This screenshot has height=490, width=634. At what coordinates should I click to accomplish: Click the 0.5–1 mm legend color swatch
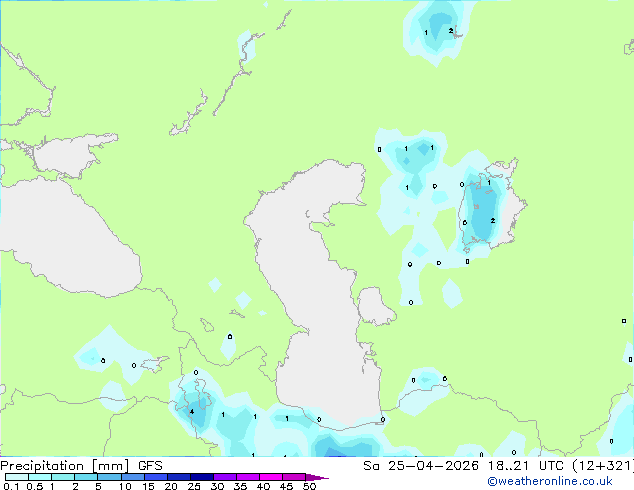[40, 477]
